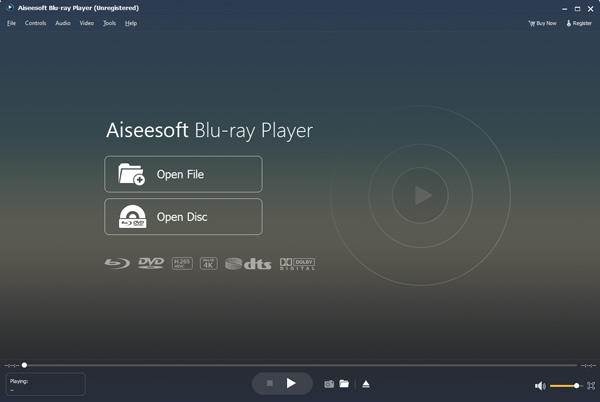Start playback with the play button

pos(291,383)
